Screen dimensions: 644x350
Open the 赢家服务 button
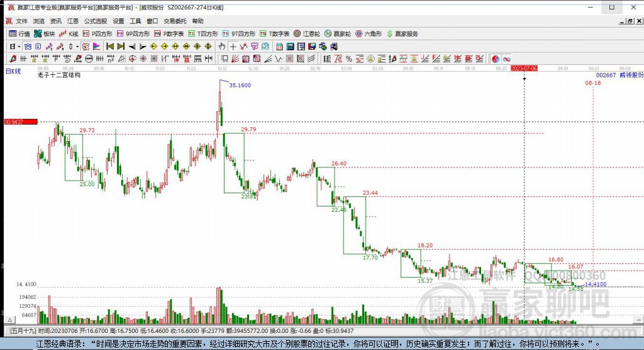(402, 34)
